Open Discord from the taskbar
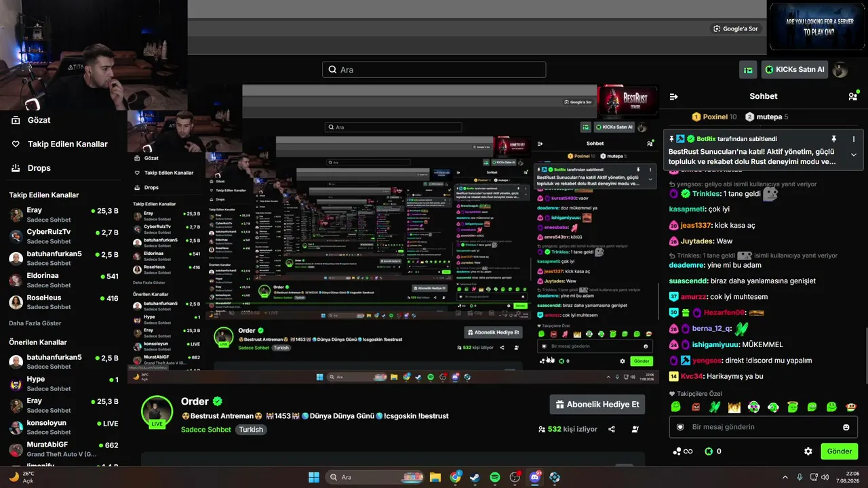Viewport: 868px width, 488px height. 535,477
